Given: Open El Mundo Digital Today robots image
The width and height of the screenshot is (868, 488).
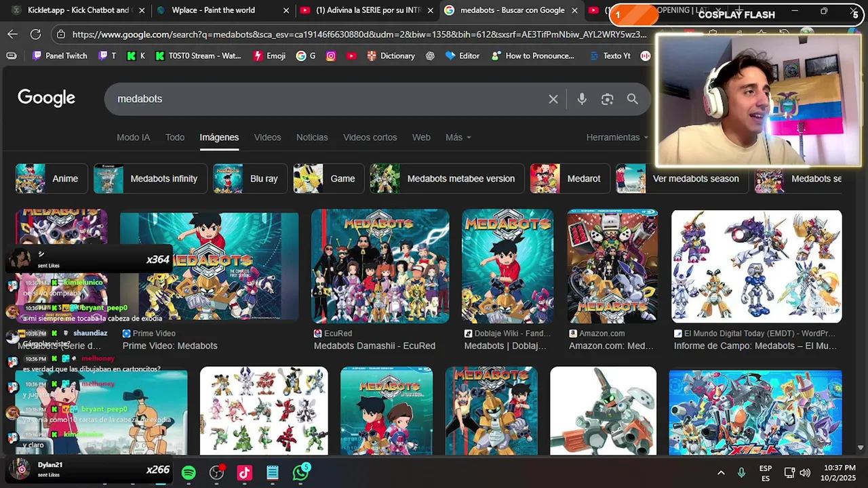Looking at the screenshot, I should pyautogui.click(x=756, y=266).
